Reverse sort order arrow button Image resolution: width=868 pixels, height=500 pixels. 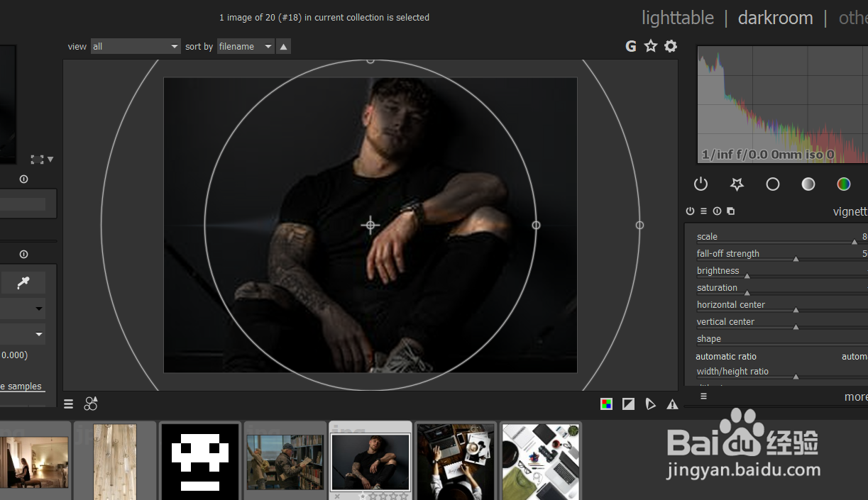(283, 47)
